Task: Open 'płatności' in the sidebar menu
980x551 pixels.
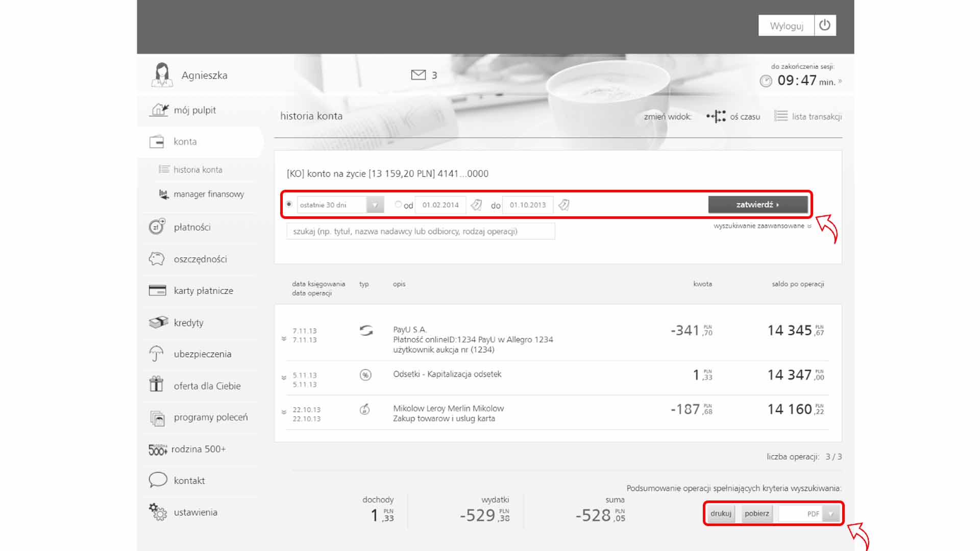Action: click(192, 227)
